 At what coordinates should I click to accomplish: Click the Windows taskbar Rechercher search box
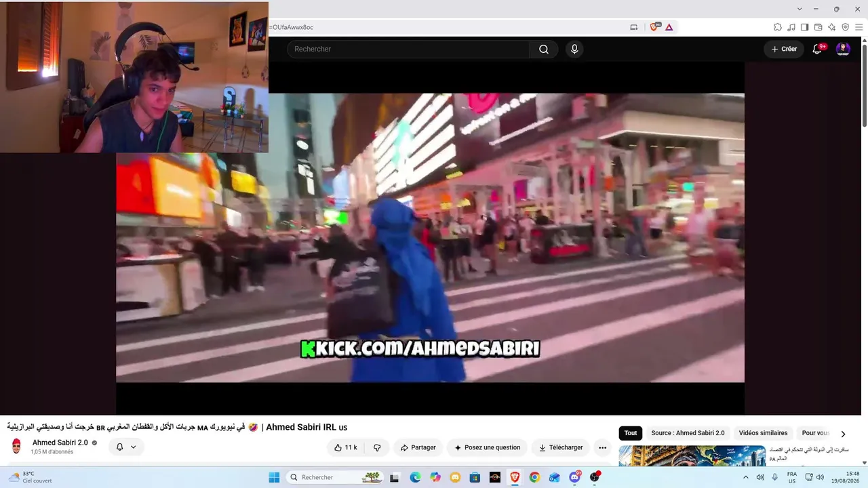[335, 477]
